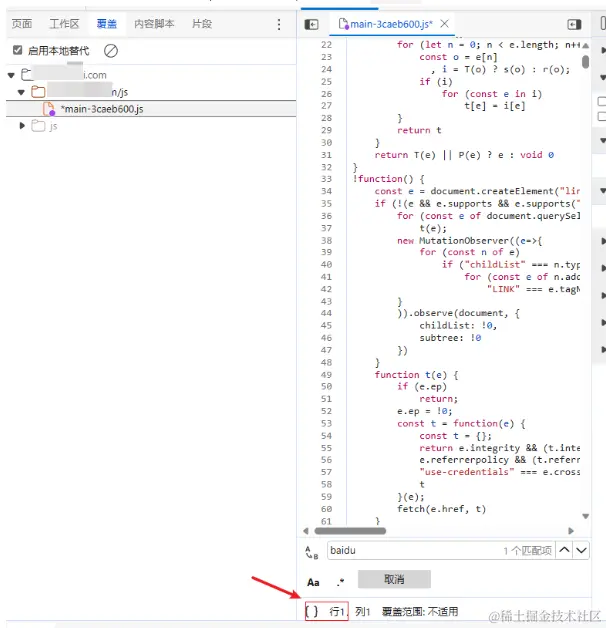Expand the grayed js folder

(22, 126)
